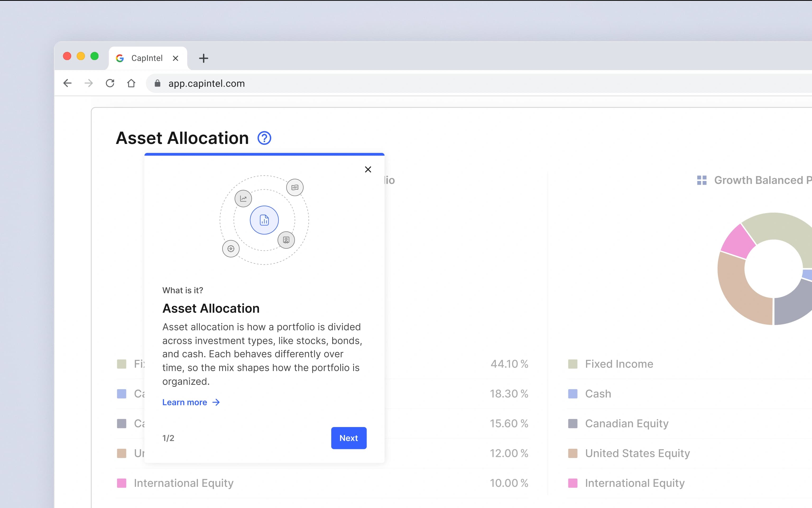Open a new browser tab with plus icon
The width and height of the screenshot is (812, 508).
(203, 58)
